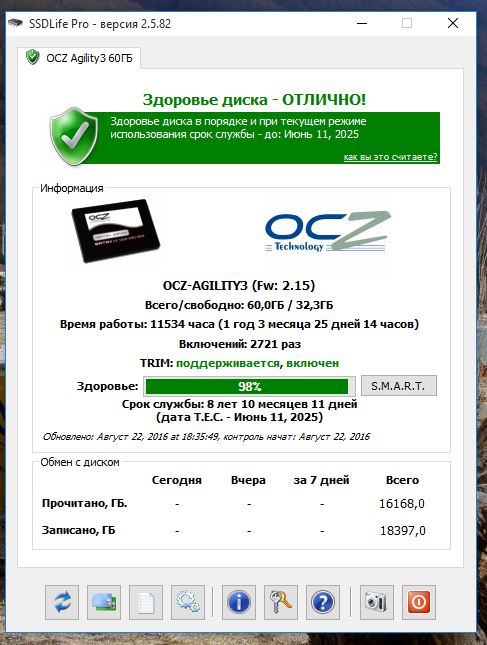Click the blue info icon
The height and width of the screenshot is (645, 487).
(x=239, y=602)
